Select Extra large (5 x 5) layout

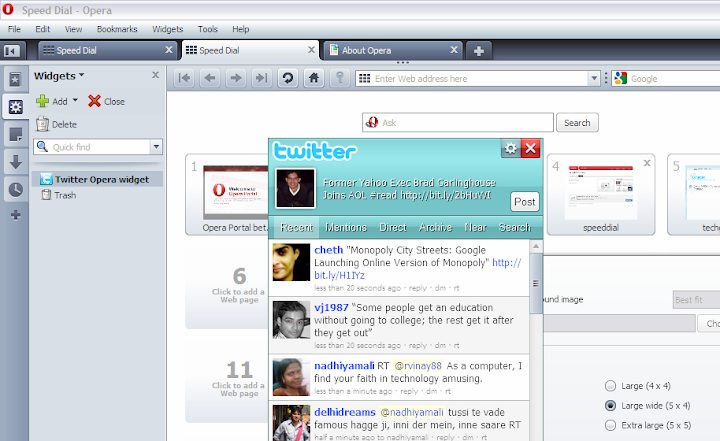coord(610,425)
